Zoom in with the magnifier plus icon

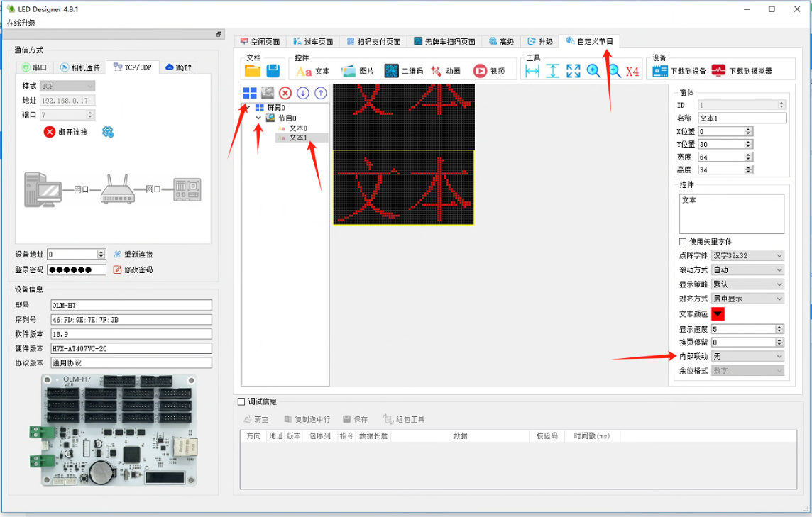[593, 72]
